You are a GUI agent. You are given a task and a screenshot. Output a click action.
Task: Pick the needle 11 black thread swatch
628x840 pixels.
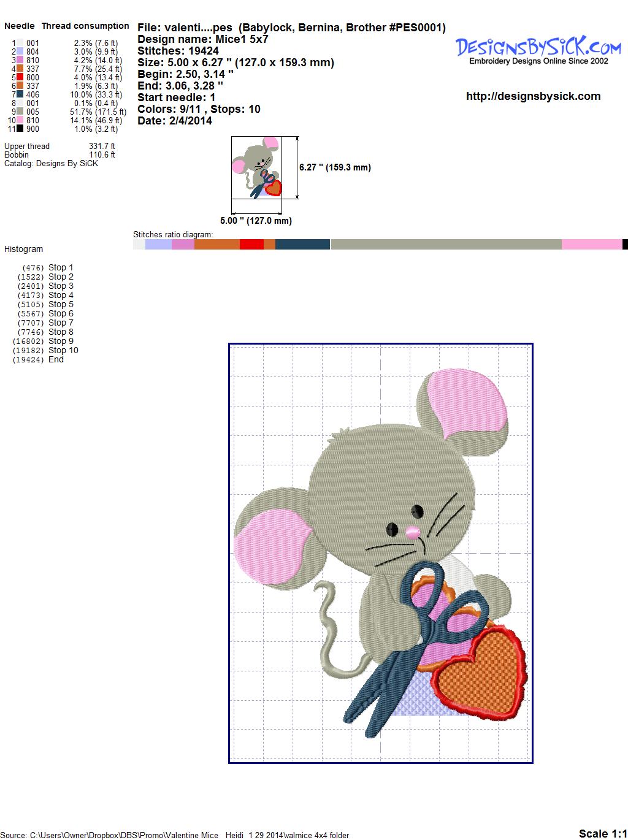coord(20,129)
